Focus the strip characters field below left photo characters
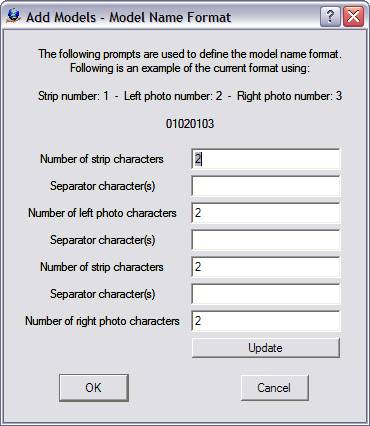Viewport: 370px width, 426px height. click(266, 267)
